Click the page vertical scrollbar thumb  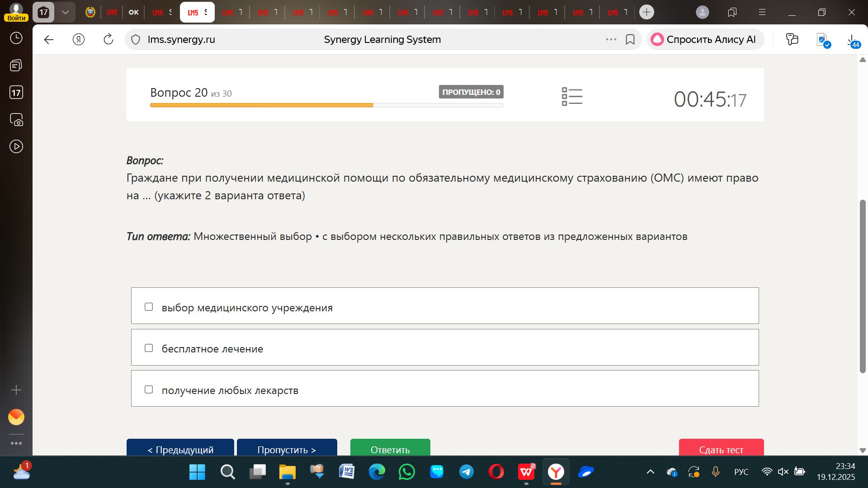pos(863,286)
